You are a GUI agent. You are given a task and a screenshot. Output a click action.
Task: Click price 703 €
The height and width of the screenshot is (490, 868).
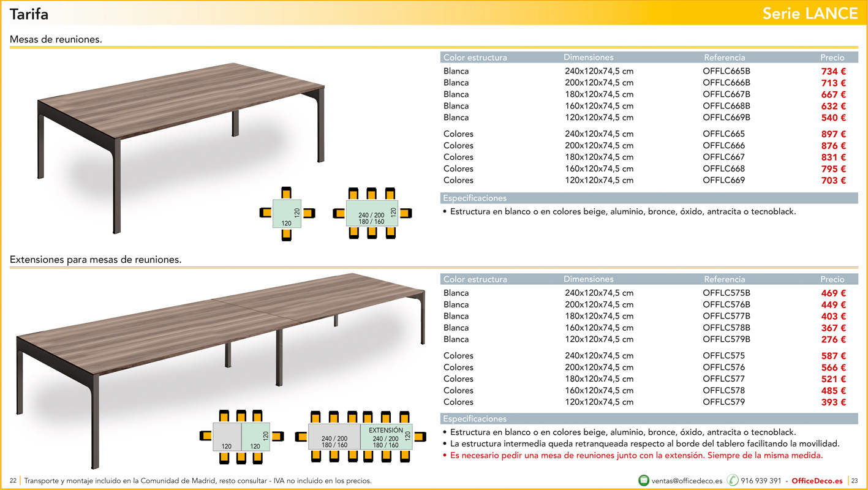click(x=834, y=181)
